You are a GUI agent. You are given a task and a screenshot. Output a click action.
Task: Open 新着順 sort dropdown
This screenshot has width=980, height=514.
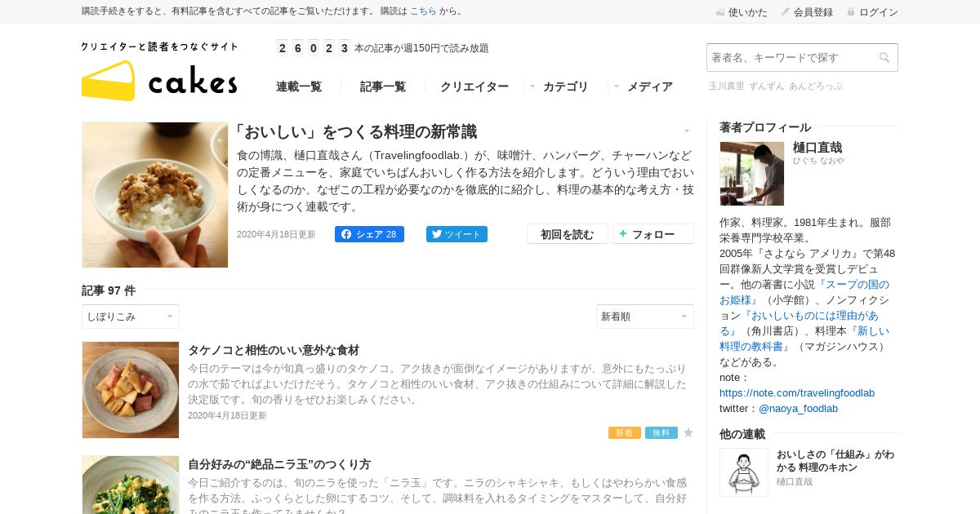coord(645,317)
